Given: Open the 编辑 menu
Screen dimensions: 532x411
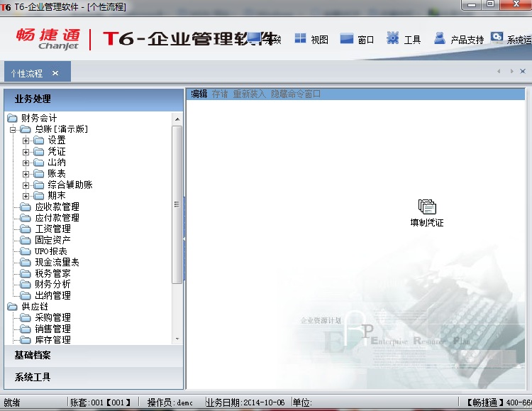Looking at the screenshot, I should (199, 94).
